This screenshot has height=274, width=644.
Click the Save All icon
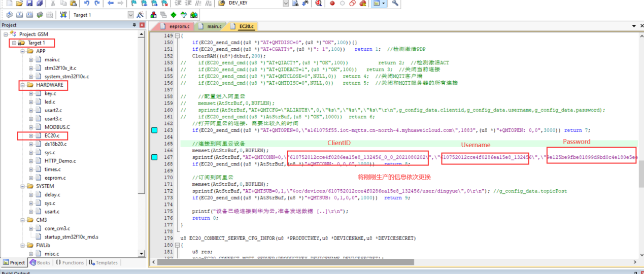point(40,3)
